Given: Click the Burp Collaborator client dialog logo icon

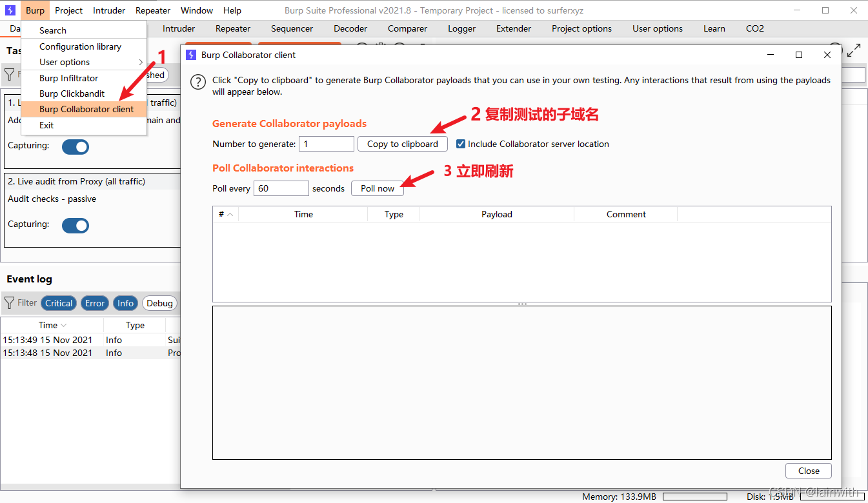Looking at the screenshot, I should point(191,55).
